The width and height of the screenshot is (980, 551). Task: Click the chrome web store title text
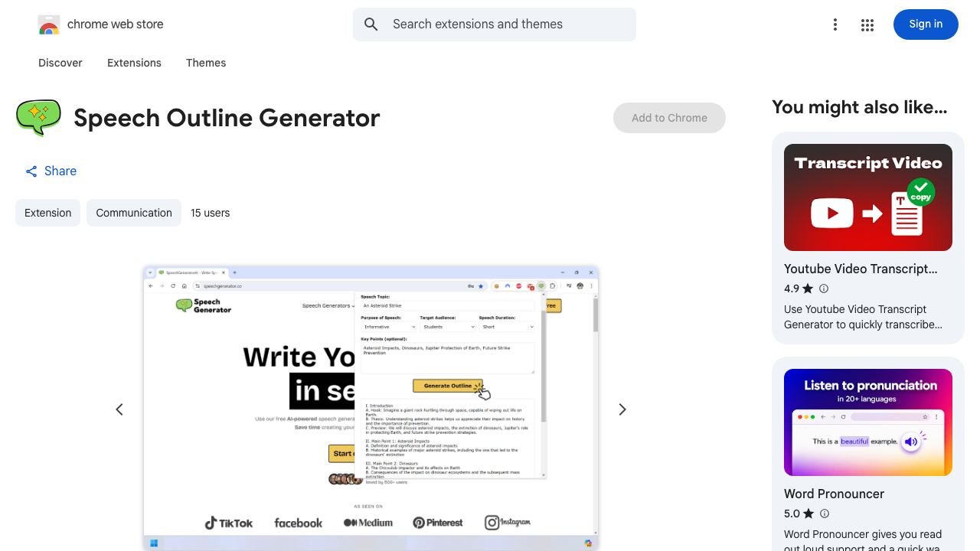[116, 24]
